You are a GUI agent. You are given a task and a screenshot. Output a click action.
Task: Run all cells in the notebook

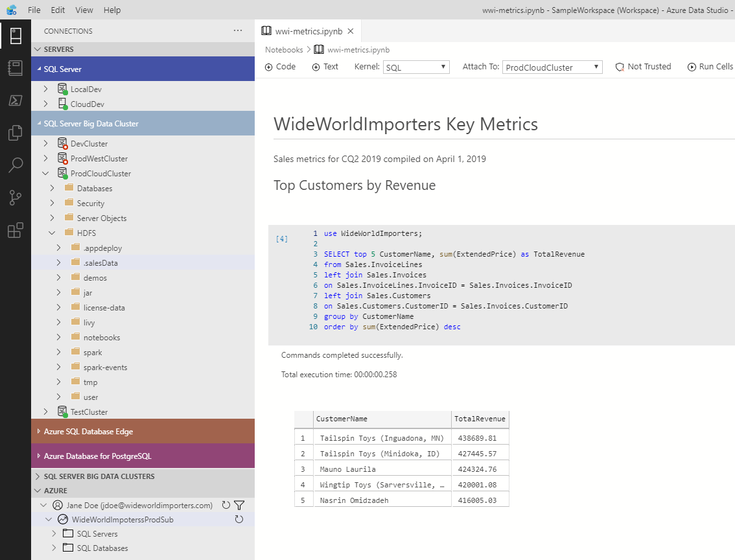tap(710, 66)
